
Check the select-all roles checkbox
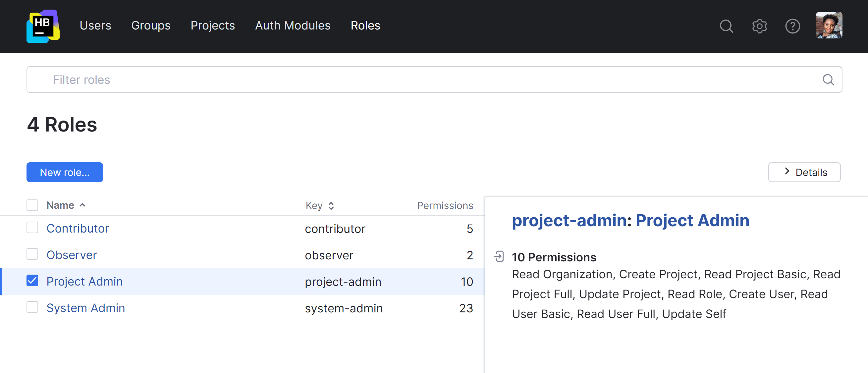(32, 205)
